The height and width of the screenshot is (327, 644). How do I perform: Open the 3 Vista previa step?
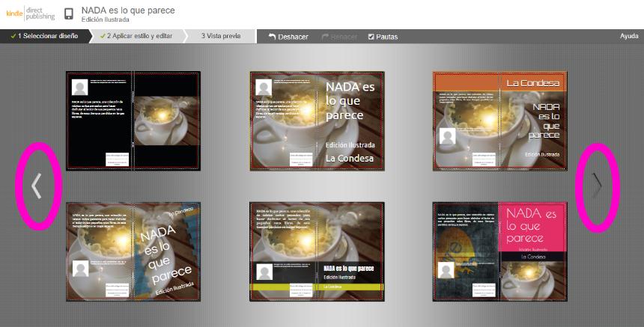click(220, 37)
